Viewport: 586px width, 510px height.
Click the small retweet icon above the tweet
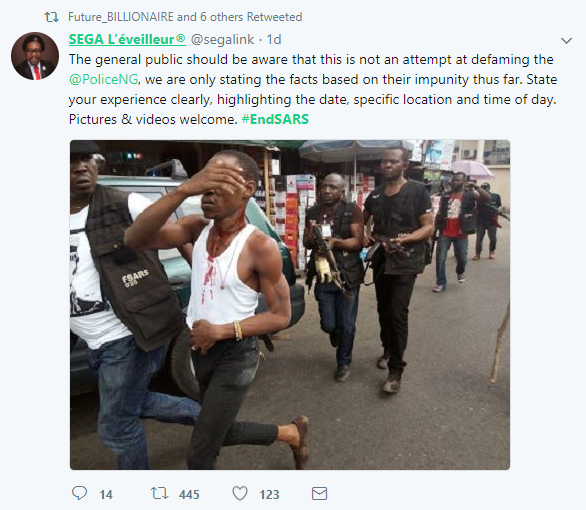click(52, 17)
